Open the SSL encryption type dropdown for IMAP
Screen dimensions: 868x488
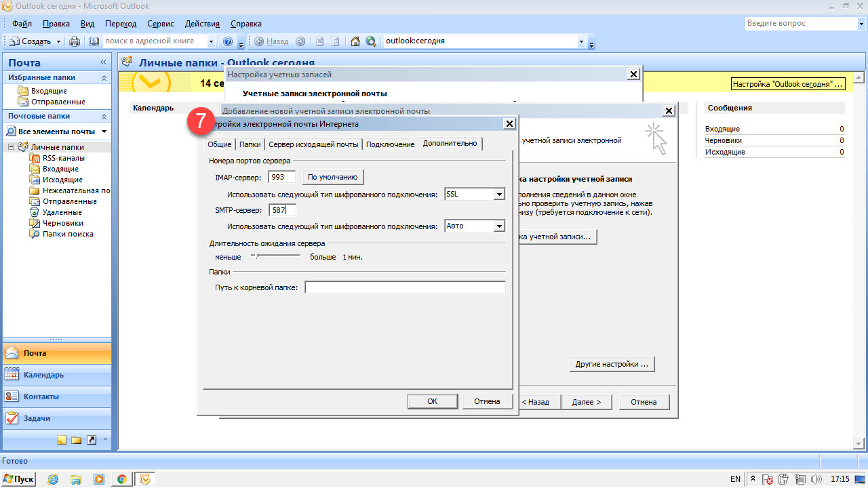tap(499, 195)
